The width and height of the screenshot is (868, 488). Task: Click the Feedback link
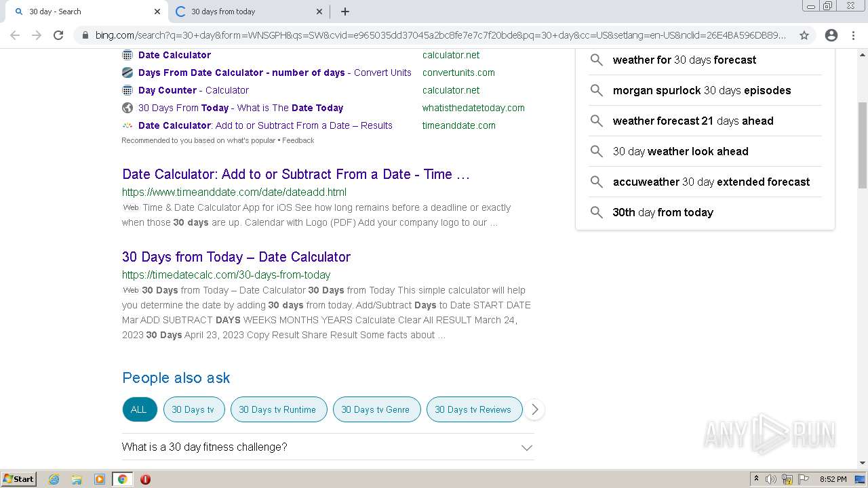298,140
